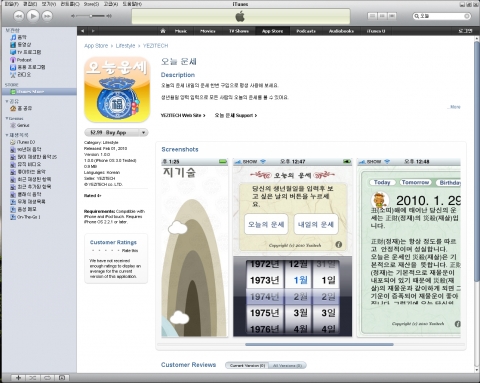Click the Lifestyle breadcrumb link
Screen dimensions: 480x383
125,46
